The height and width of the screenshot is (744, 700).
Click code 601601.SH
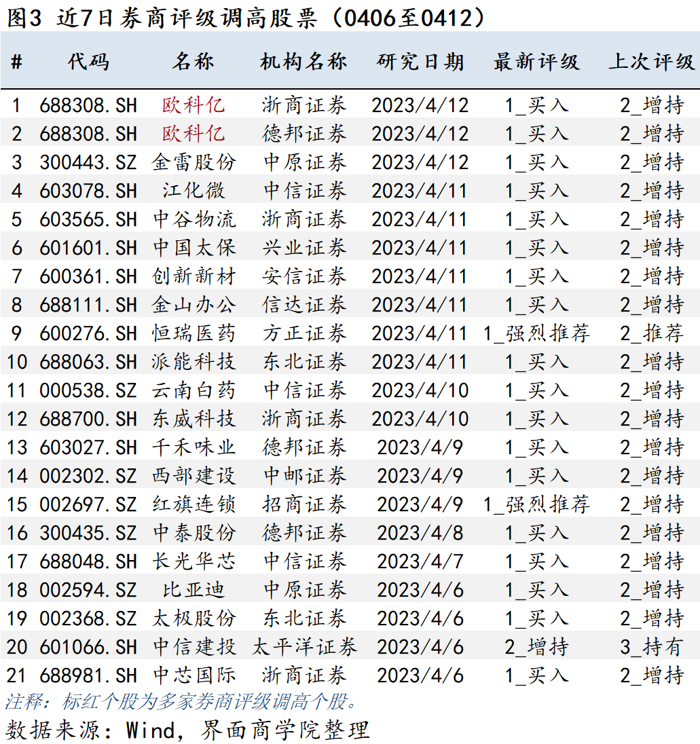click(x=88, y=248)
